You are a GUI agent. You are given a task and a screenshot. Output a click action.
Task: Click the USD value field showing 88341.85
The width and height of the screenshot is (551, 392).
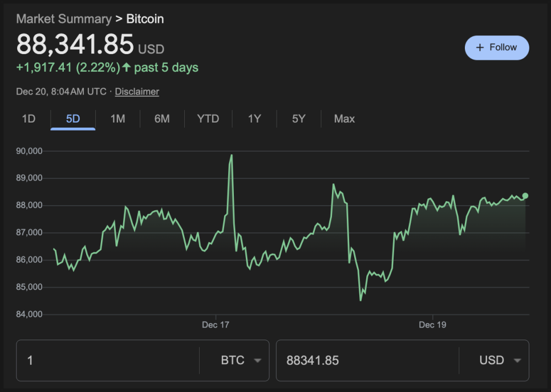click(x=365, y=360)
